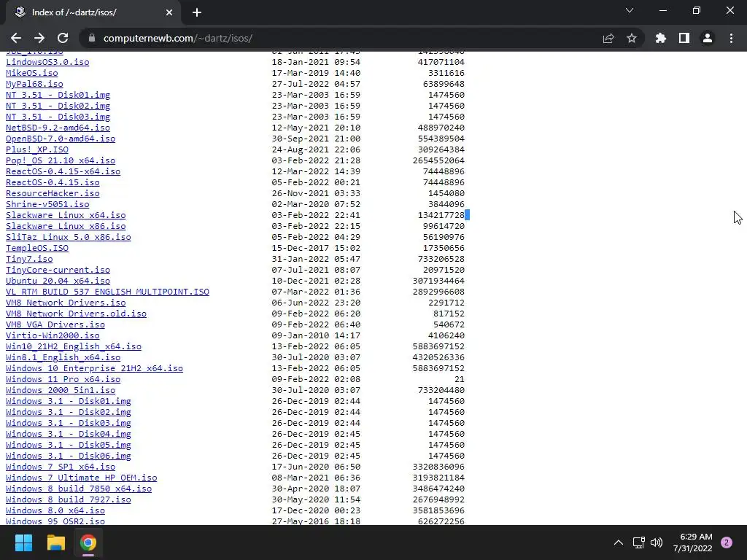Switch to Chrome in taskbar
This screenshot has width=747, height=560.
tap(88, 542)
